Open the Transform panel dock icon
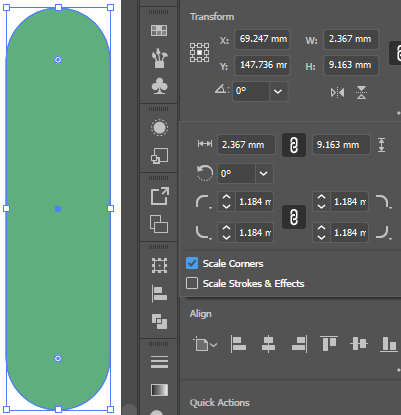Viewport: 401px width, 415px height. coord(159,266)
